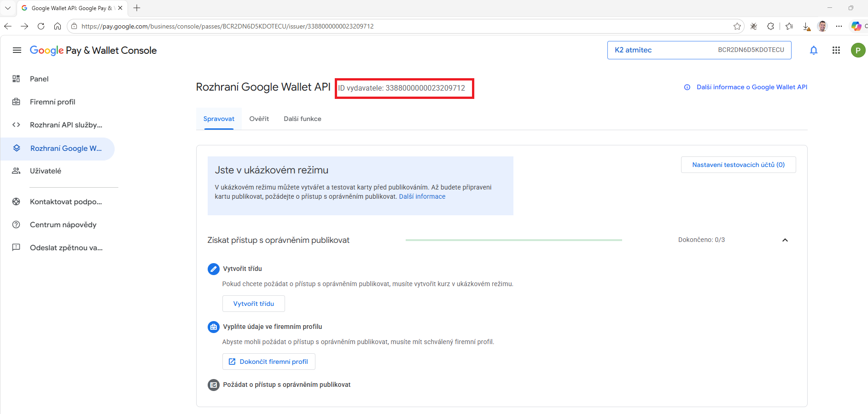
Task: Open browser favorites list icon
Action: coord(789,26)
